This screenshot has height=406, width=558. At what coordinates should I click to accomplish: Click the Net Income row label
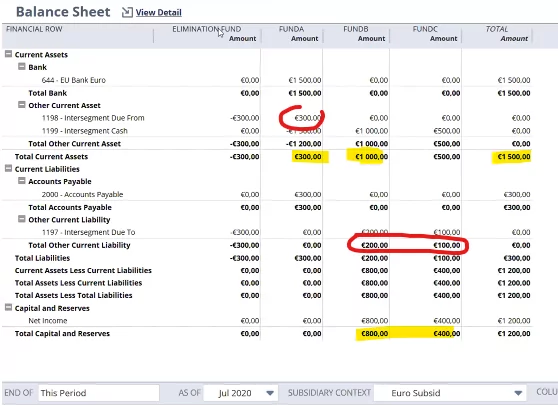click(48, 321)
